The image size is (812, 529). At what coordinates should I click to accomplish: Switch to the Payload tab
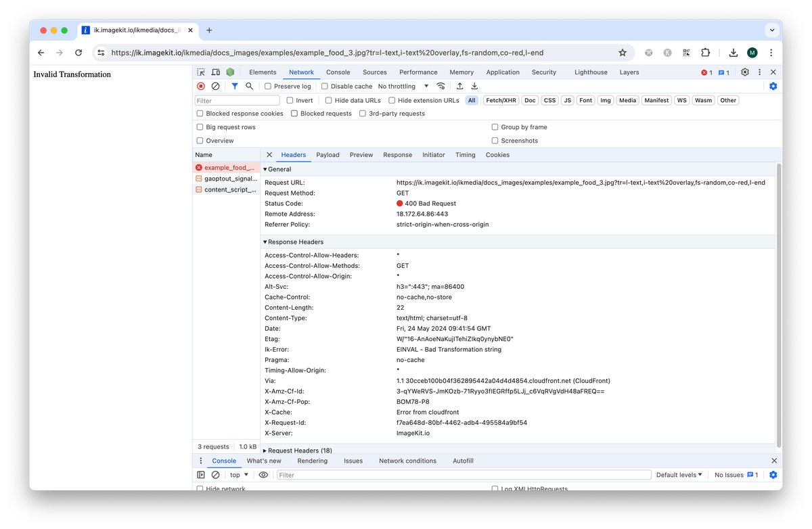coord(328,155)
